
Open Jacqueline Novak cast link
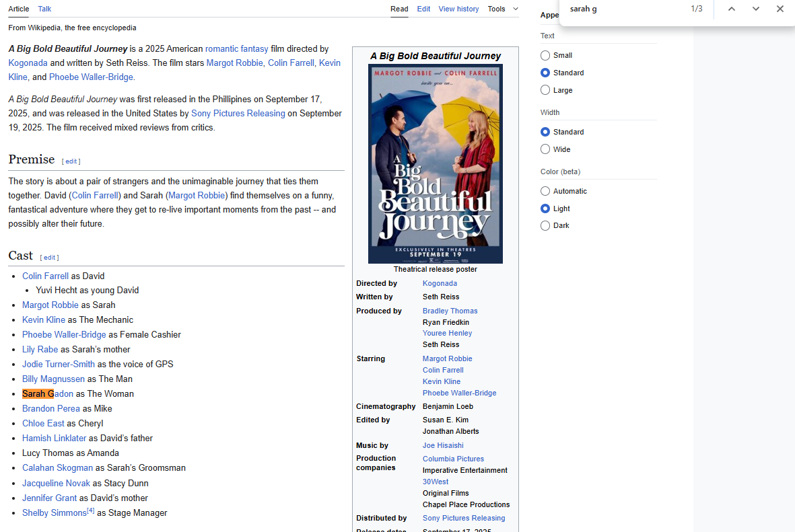[56, 484]
